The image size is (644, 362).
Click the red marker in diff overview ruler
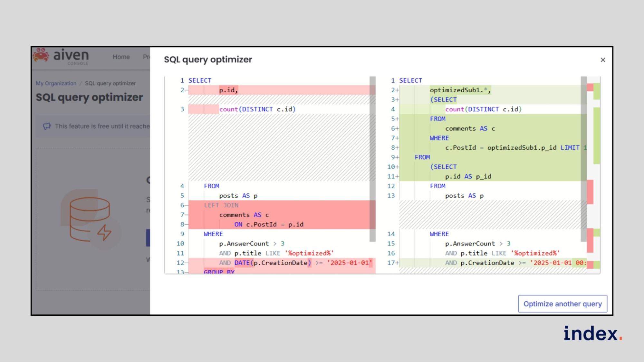point(590,192)
